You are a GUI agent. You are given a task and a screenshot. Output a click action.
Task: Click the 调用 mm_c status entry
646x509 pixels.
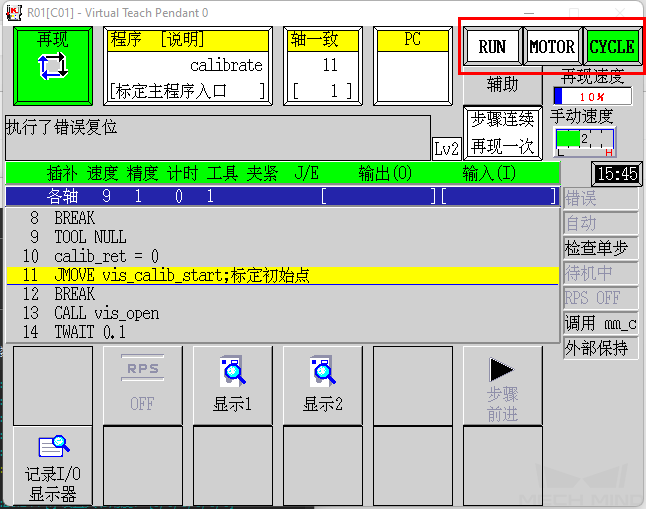601,323
